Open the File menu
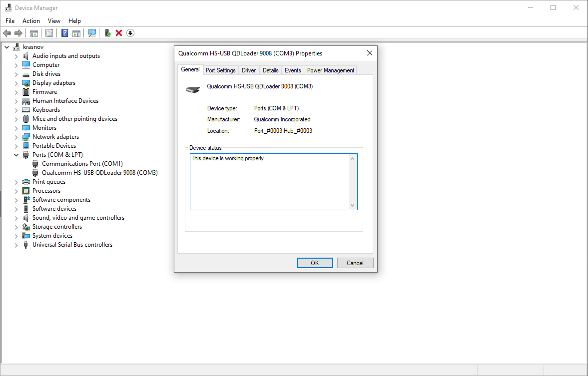 (x=10, y=21)
